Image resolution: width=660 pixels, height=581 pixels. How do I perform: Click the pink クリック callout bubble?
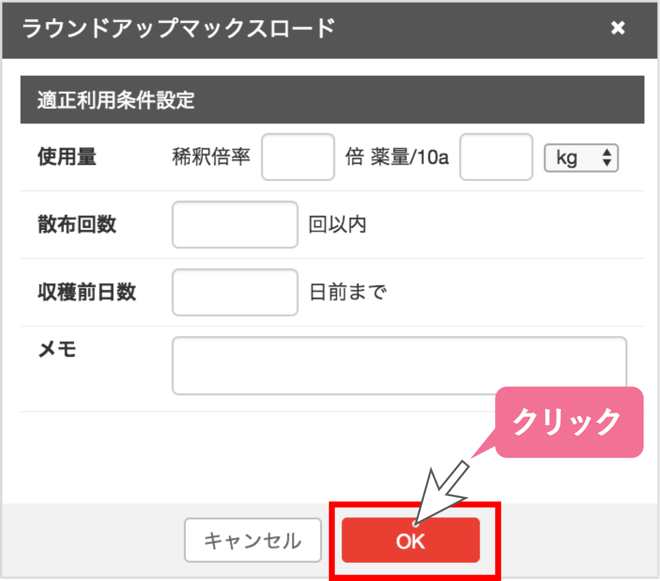tap(567, 422)
